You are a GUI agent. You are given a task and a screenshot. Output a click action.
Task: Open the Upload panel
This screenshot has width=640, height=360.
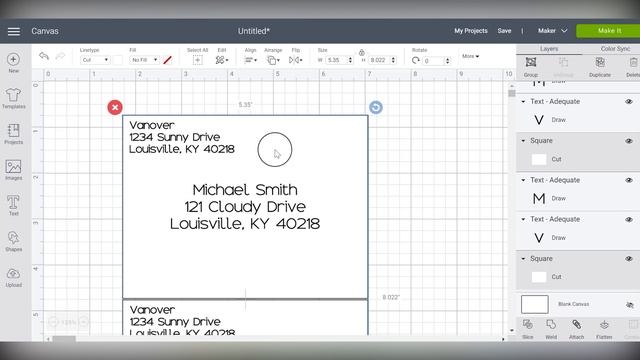(13, 274)
